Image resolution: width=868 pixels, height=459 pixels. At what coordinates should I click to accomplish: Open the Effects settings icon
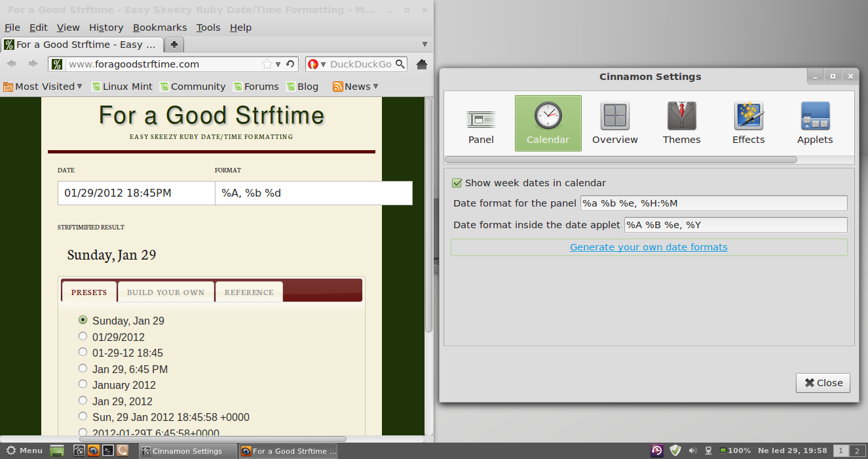[748, 123]
